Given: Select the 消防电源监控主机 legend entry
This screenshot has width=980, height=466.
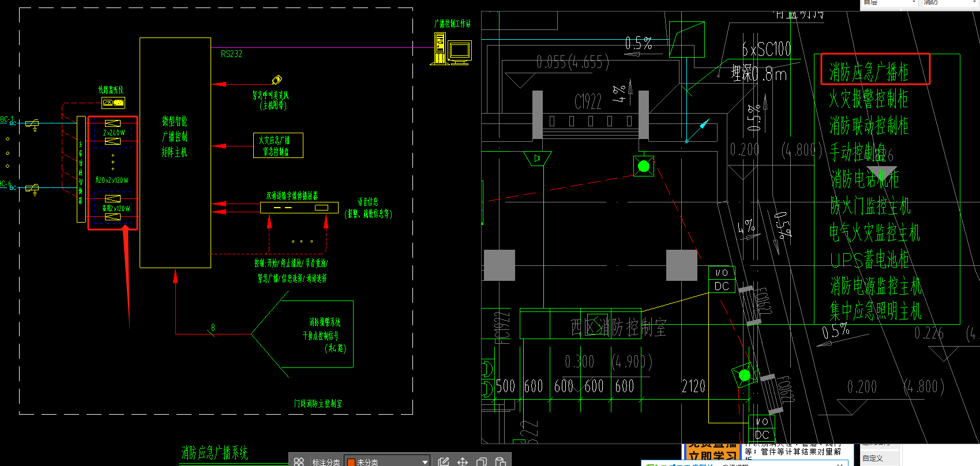Looking at the screenshot, I should [876, 286].
